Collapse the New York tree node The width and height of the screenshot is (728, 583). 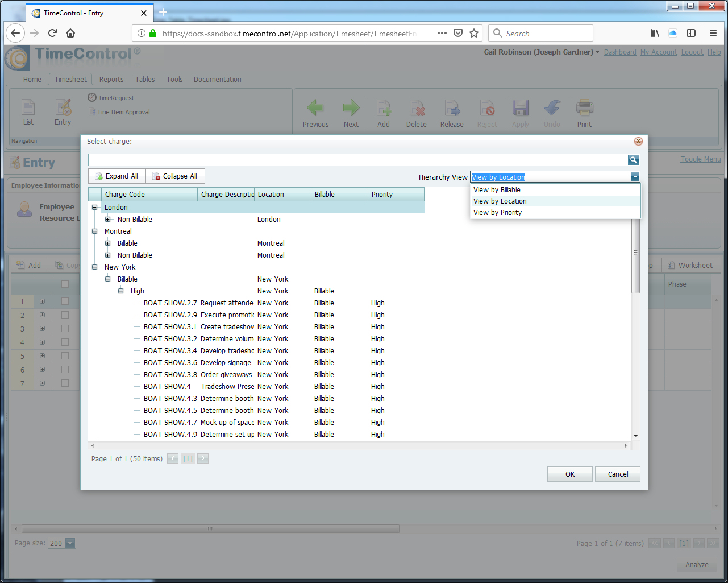(95, 267)
